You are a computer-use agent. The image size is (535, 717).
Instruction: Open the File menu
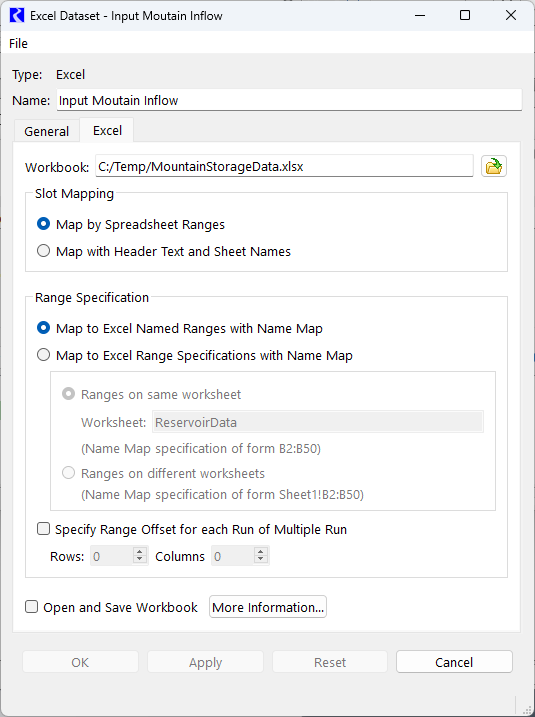18,43
